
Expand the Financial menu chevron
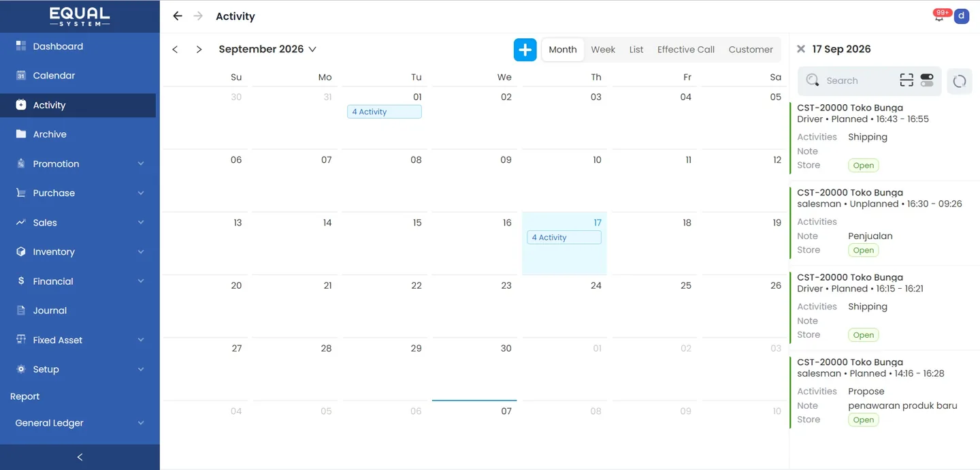click(141, 281)
